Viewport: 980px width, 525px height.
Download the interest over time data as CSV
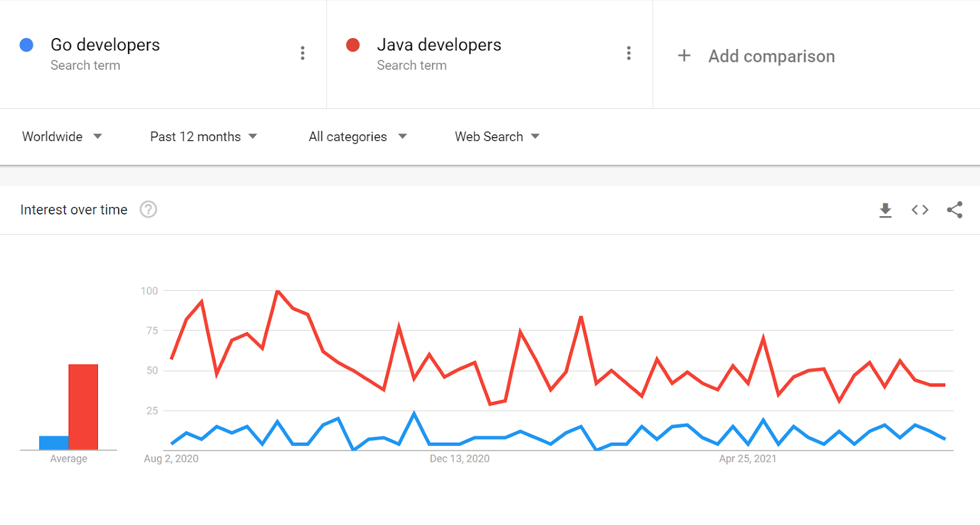[x=884, y=210]
